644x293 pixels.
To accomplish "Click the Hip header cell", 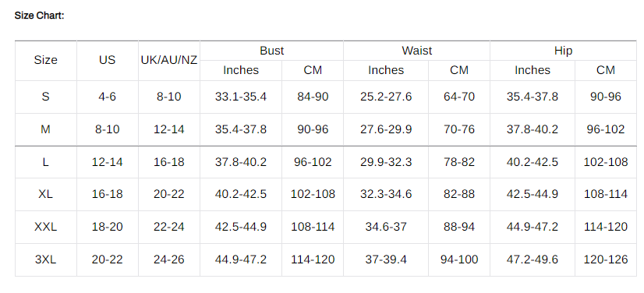I will pyautogui.click(x=563, y=51).
